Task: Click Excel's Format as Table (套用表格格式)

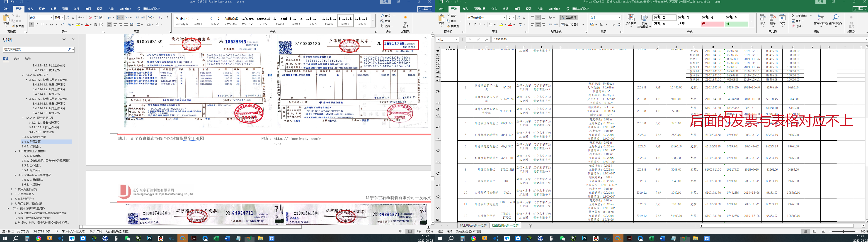Action: 644,21
